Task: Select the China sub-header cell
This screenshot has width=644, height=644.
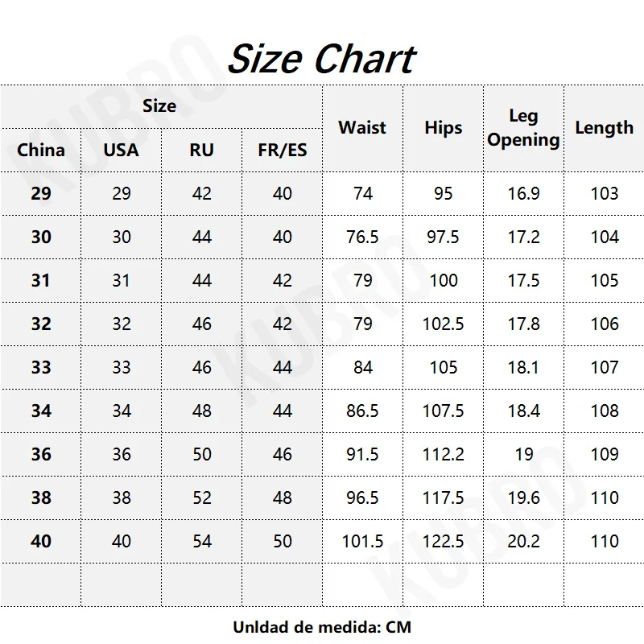Action: [x=41, y=150]
